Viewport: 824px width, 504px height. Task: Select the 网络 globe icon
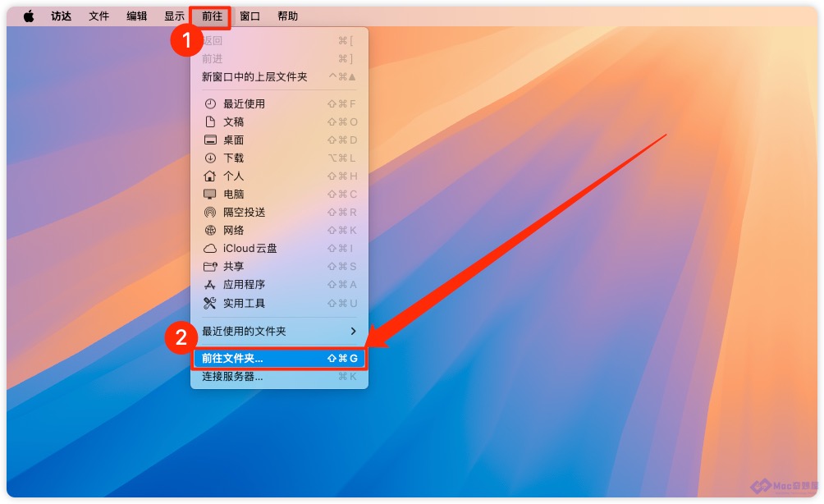(210, 230)
